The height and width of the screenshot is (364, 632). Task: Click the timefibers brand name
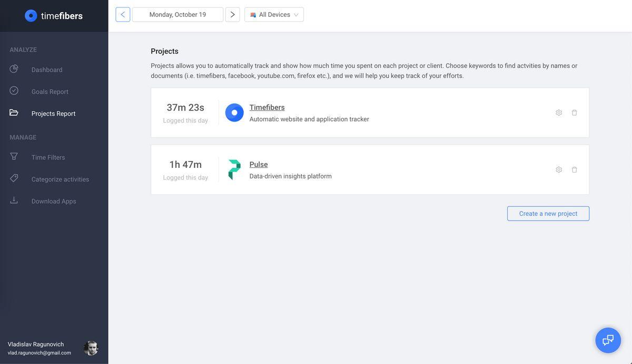pyautogui.click(x=62, y=16)
